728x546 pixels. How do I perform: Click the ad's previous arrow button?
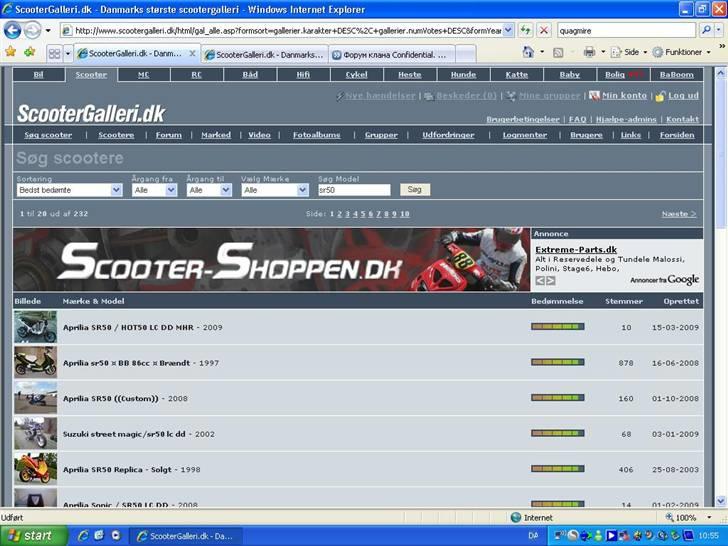point(539,280)
